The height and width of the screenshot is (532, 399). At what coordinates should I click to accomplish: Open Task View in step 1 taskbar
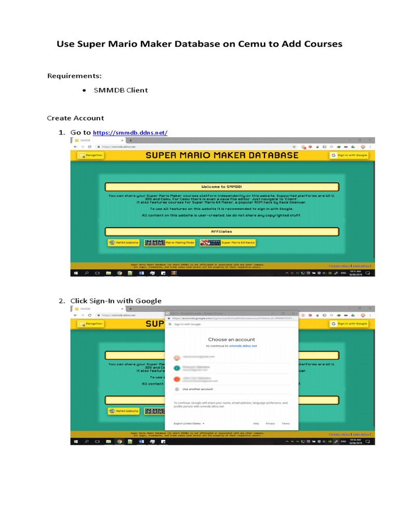point(97,273)
